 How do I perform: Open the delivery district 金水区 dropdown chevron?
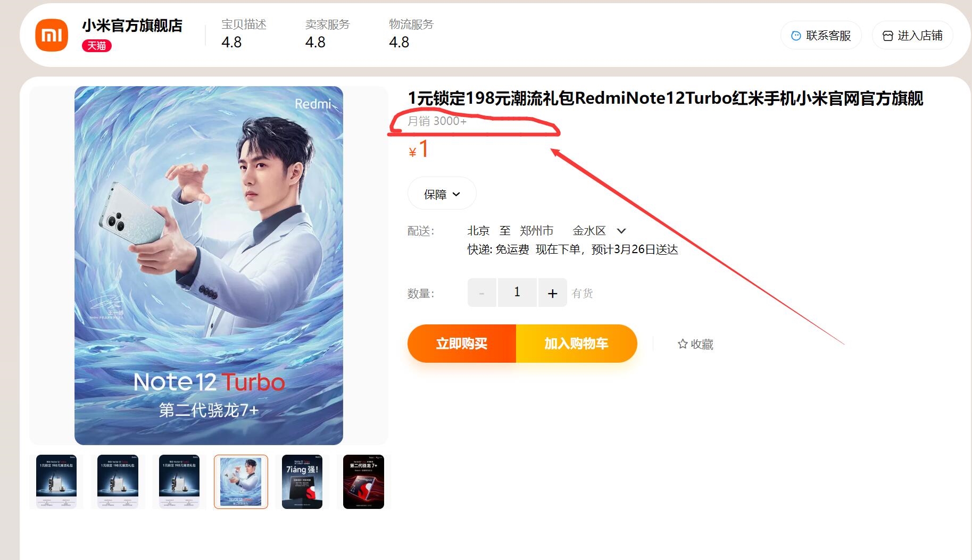(621, 231)
